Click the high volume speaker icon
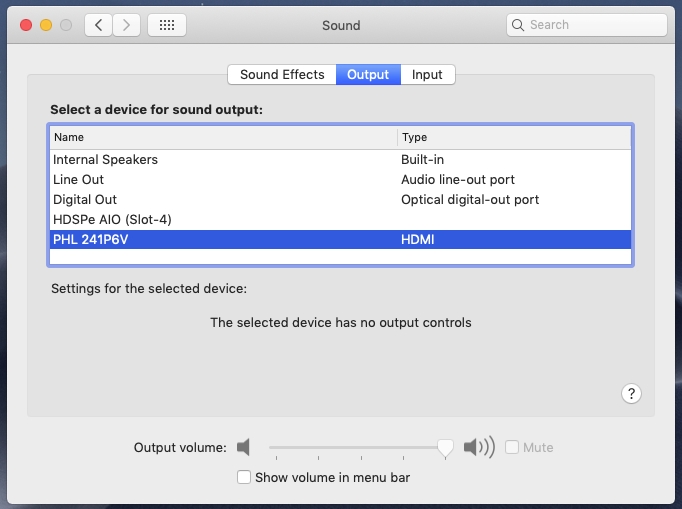This screenshot has height=509, width=682. [479, 447]
